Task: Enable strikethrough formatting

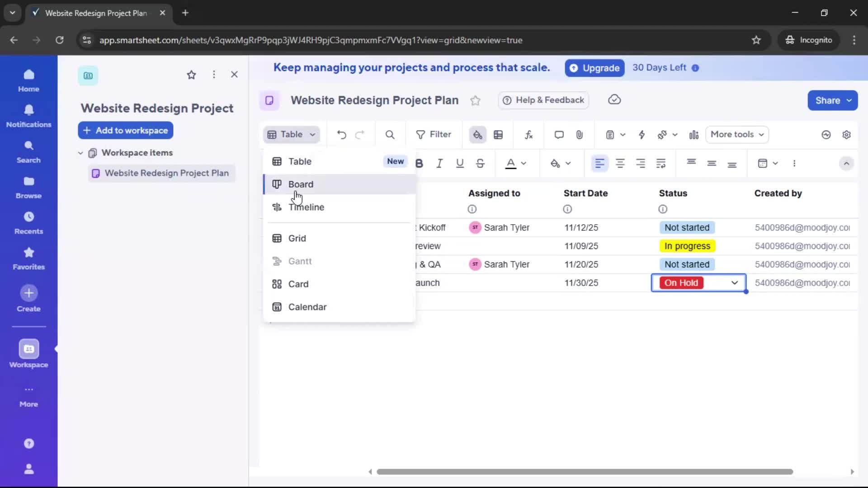Action: point(480,163)
